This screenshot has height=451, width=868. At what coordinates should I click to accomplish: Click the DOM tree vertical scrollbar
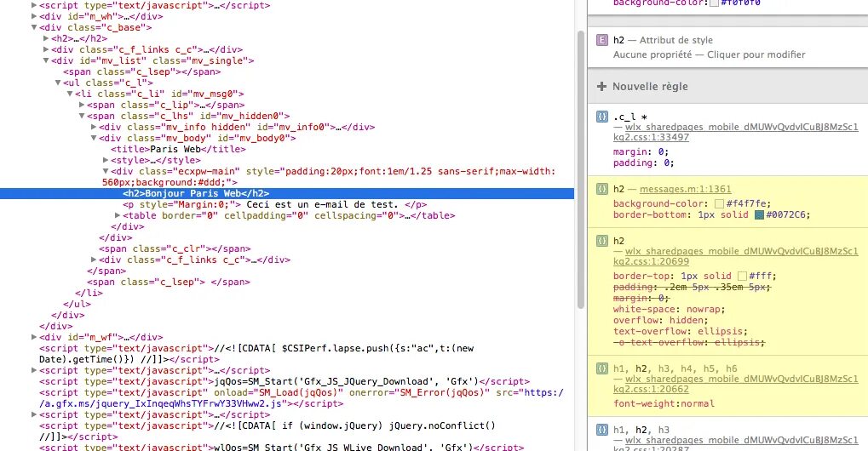tap(581, 169)
